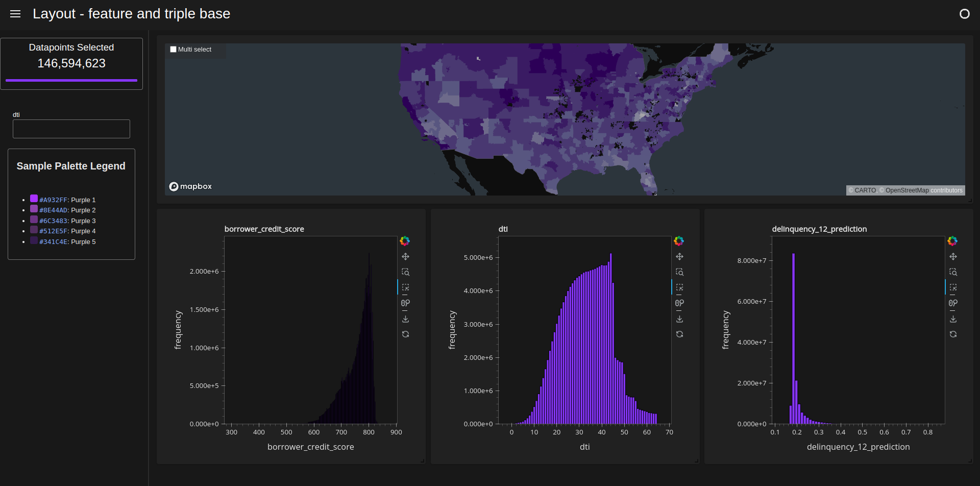Click the Mapbox logo on the map
The height and width of the screenshot is (486, 980).
(190, 186)
